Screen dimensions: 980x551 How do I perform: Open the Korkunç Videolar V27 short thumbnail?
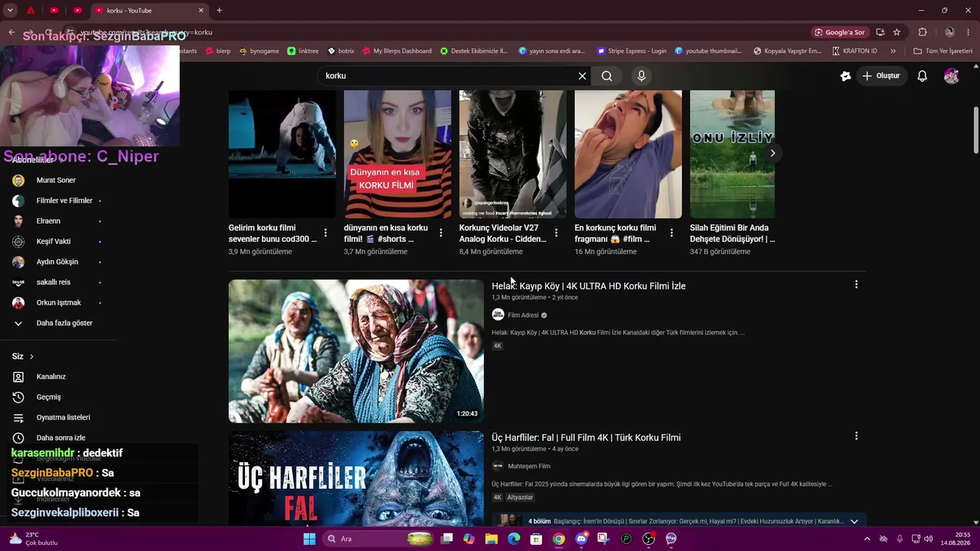tap(513, 154)
